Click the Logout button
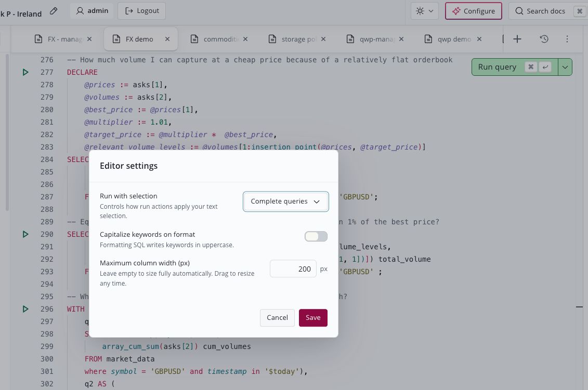Screen dimensions: 588x390 (142, 11)
